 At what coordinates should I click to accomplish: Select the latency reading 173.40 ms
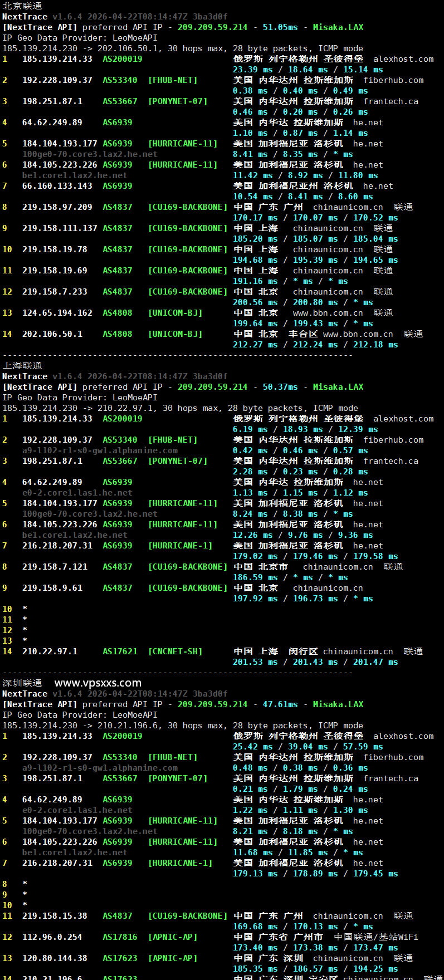(255, 947)
